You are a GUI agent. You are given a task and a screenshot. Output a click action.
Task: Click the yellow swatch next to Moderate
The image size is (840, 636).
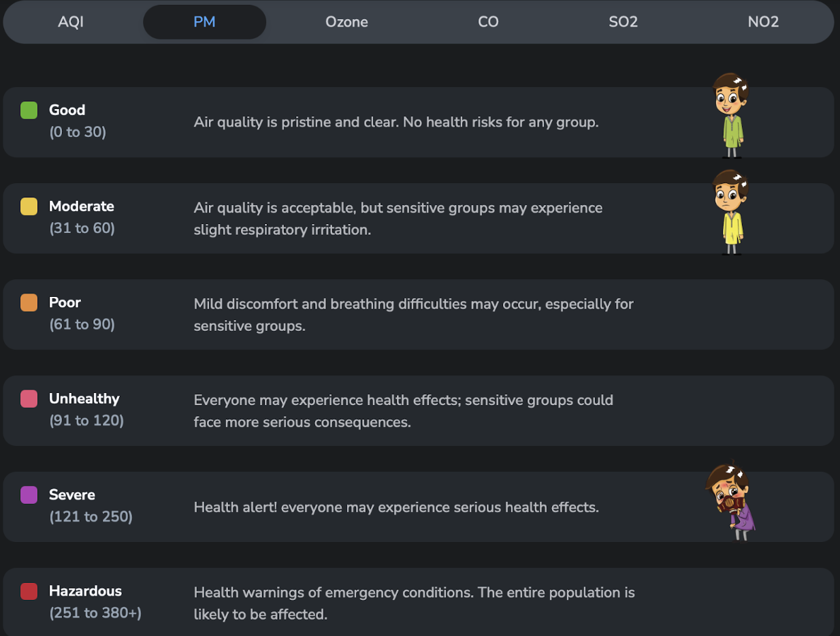coord(28,206)
